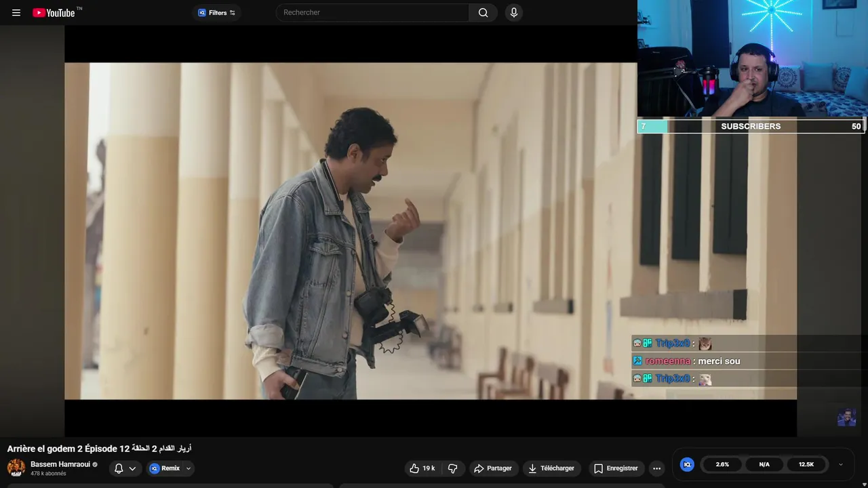Like the video with 19 k likes
Image resolution: width=868 pixels, height=488 pixels.
click(422, 468)
